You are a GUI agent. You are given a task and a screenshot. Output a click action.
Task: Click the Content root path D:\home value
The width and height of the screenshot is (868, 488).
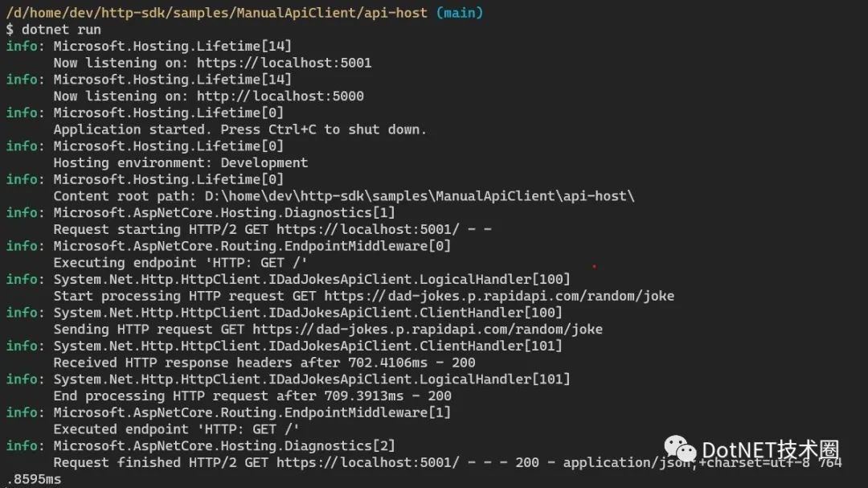(x=420, y=196)
